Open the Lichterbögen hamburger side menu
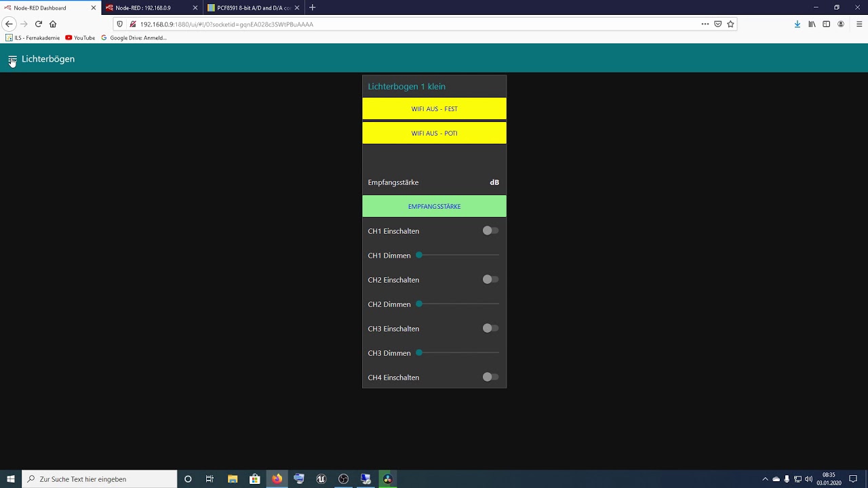The height and width of the screenshot is (488, 868). 12,60
